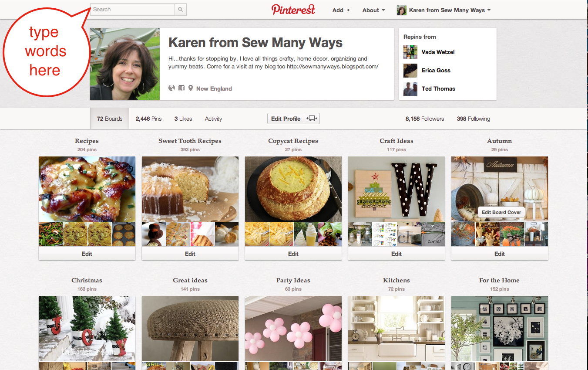Click inside the Search input field
Image resolution: width=588 pixels, height=370 pixels.
(131, 9)
